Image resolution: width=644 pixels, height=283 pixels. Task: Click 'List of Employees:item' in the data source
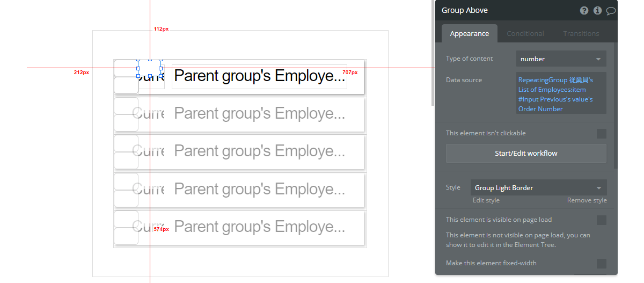pyautogui.click(x=552, y=90)
